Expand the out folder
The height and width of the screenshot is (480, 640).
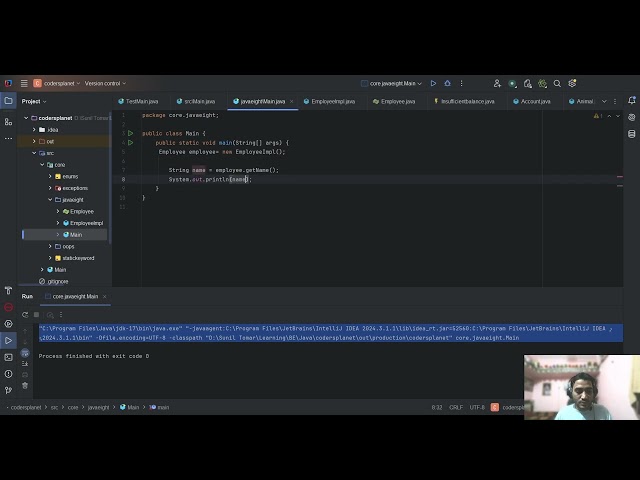(34, 141)
